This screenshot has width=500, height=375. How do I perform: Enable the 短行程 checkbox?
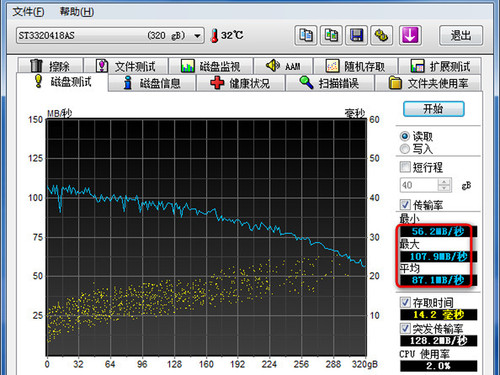tap(405, 167)
